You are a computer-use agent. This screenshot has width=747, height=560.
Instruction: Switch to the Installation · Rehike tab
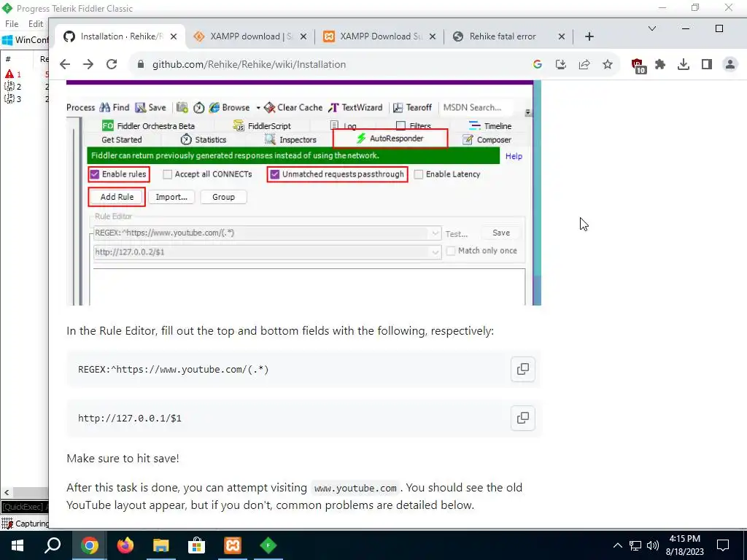120,36
